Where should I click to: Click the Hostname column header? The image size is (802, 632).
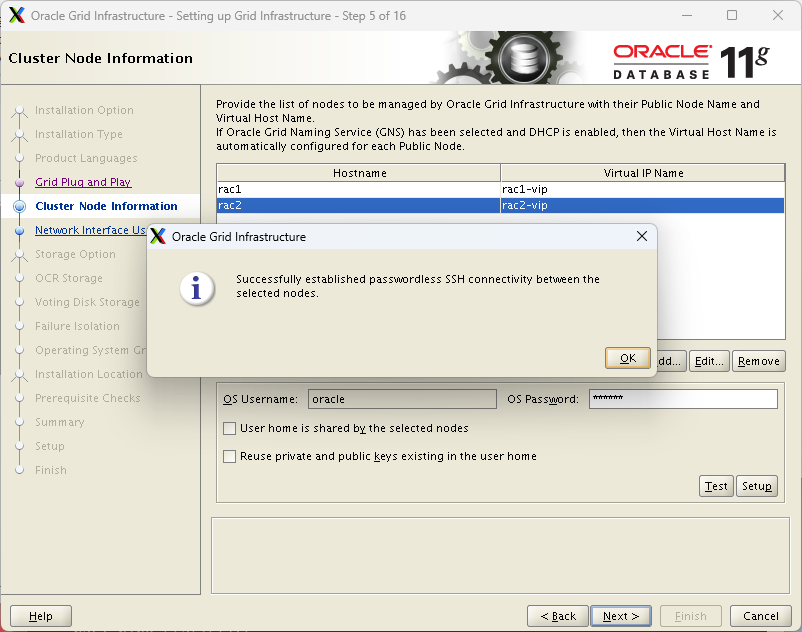tap(359, 173)
